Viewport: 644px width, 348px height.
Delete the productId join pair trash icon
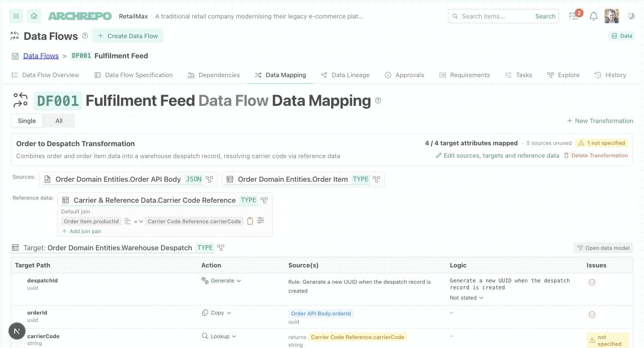[x=250, y=221]
